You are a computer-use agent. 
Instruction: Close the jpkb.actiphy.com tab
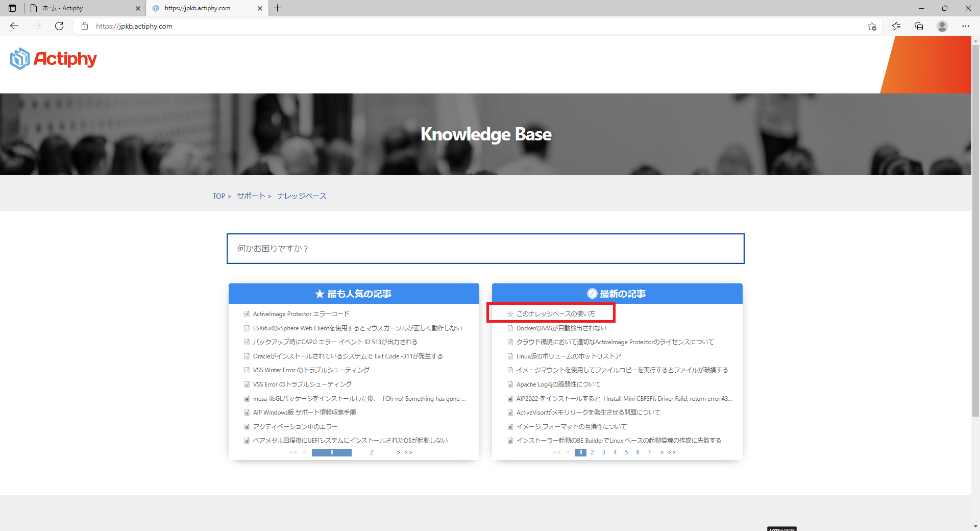pyautogui.click(x=260, y=8)
